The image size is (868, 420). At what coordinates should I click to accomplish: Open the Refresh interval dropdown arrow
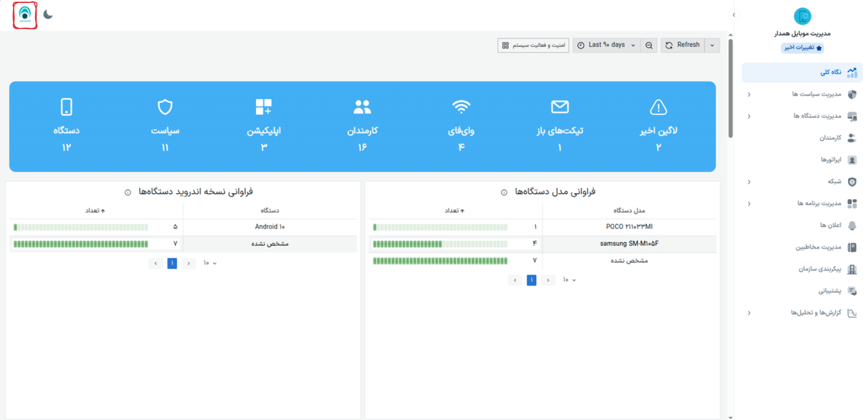coord(712,45)
